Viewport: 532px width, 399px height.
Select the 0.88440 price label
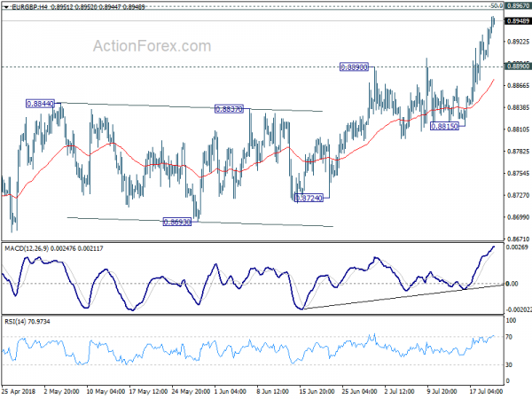pyautogui.click(x=40, y=104)
